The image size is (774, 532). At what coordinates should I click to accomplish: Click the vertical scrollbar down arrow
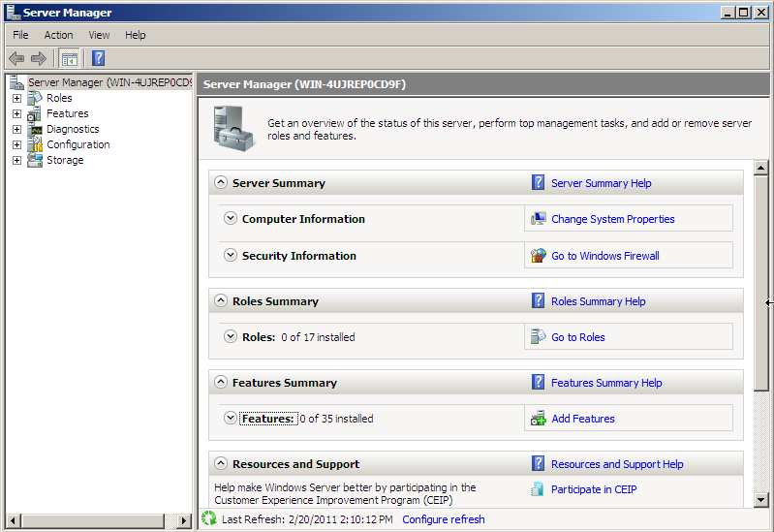(x=760, y=500)
